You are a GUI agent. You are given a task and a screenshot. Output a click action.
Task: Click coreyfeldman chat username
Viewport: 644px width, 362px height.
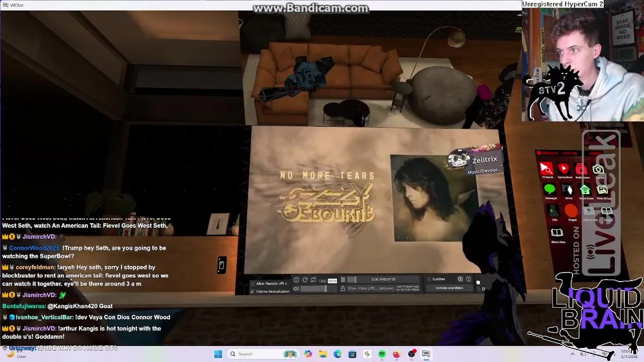click(x=35, y=267)
